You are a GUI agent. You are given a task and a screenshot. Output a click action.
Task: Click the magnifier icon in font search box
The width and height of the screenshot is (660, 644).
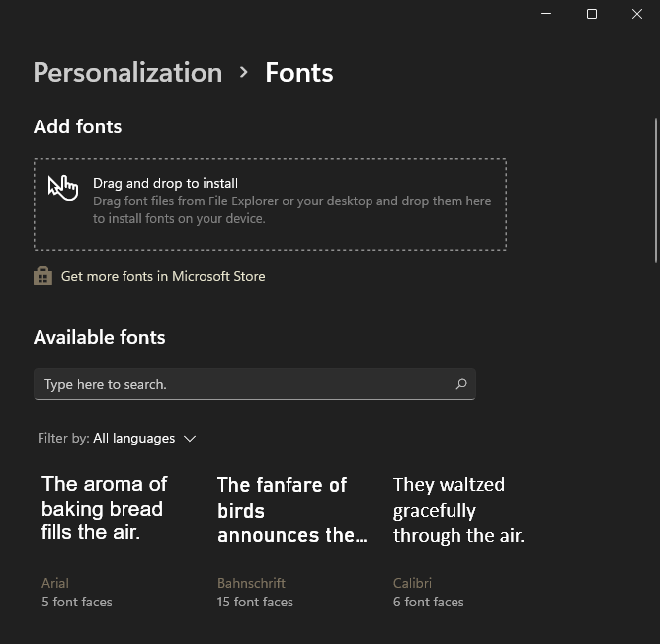(x=460, y=384)
